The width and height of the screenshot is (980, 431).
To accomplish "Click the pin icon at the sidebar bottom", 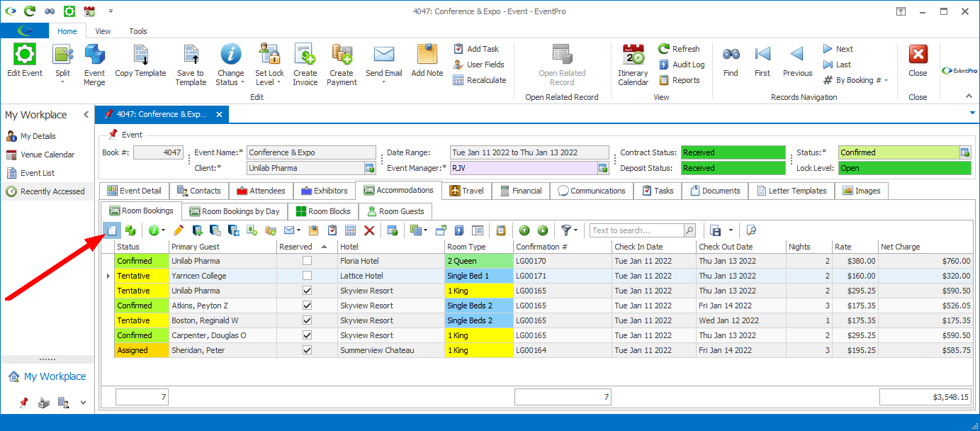I will 23,403.
